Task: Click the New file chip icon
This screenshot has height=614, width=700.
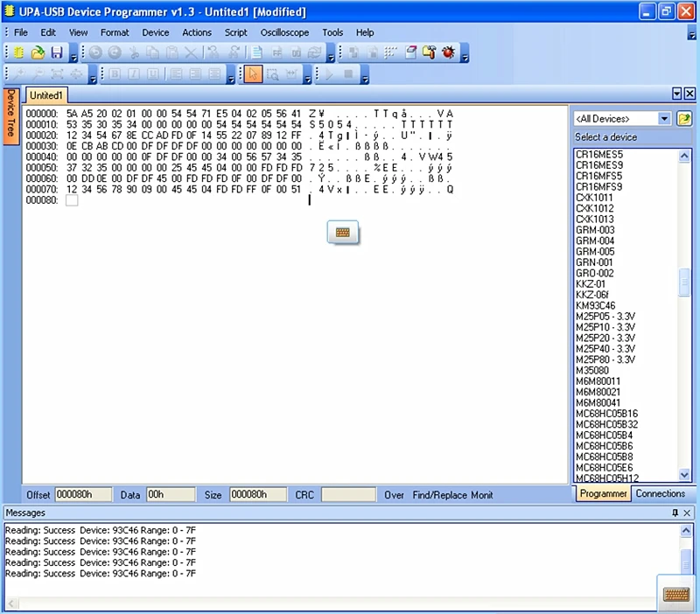Action: [18, 52]
